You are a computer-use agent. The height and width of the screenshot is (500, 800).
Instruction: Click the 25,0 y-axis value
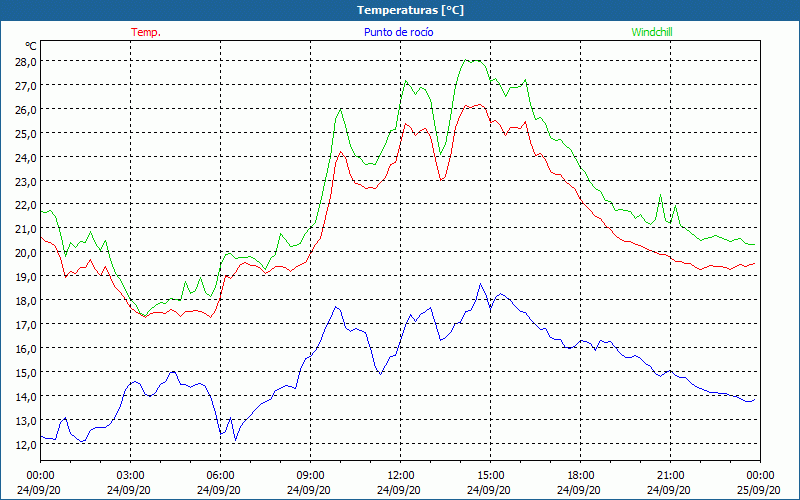coord(26,134)
